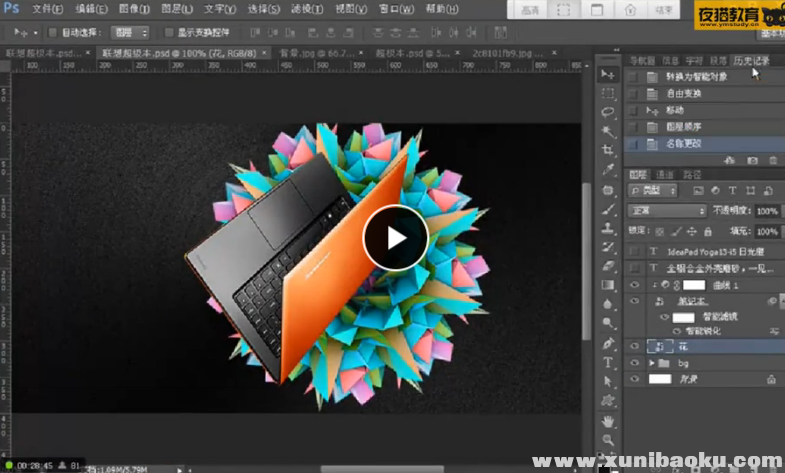
Task: Open the 滤镜(T) menu
Action: tap(303, 9)
